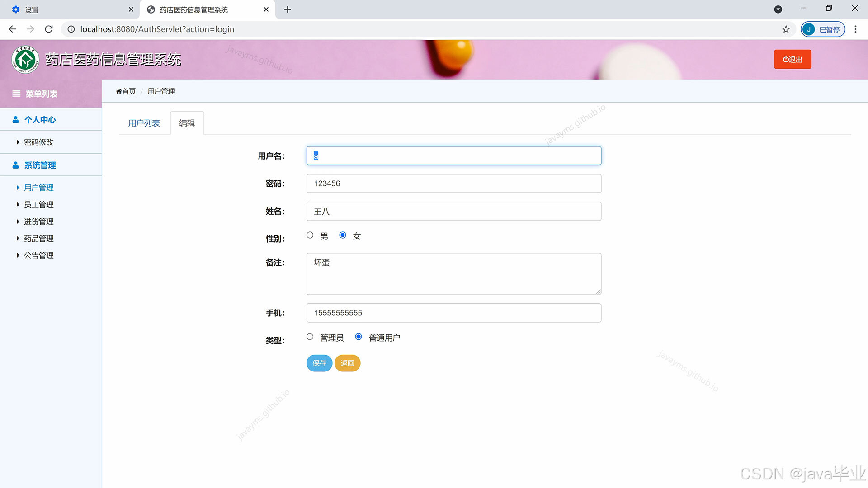Click the 系统管理 user icon
This screenshot has width=868, height=488.
(16, 165)
